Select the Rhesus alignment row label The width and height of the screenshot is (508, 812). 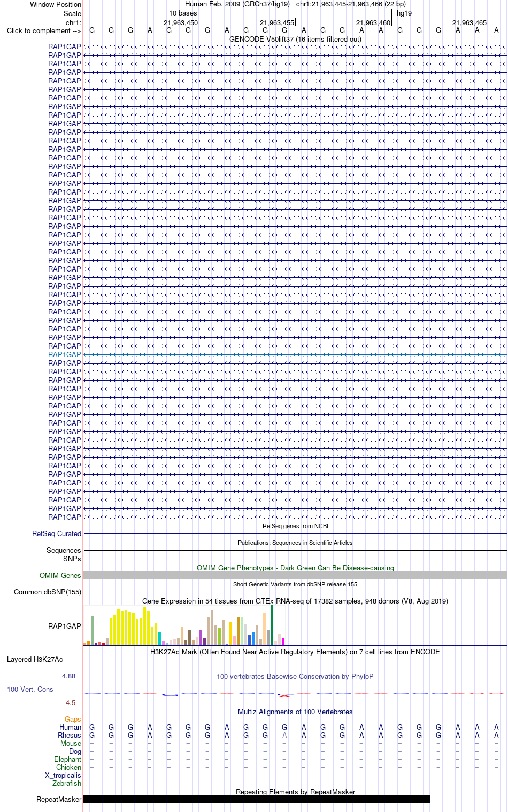tap(70, 735)
